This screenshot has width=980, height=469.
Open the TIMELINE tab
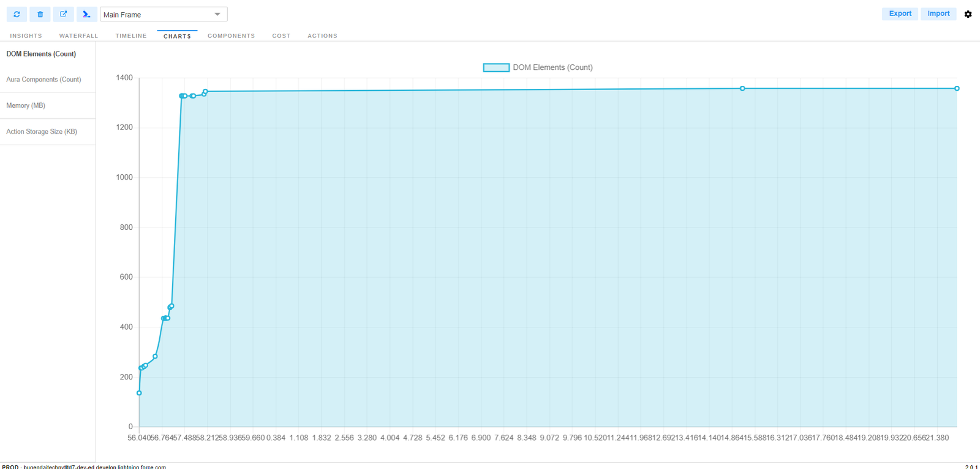pyautogui.click(x=130, y=36)
